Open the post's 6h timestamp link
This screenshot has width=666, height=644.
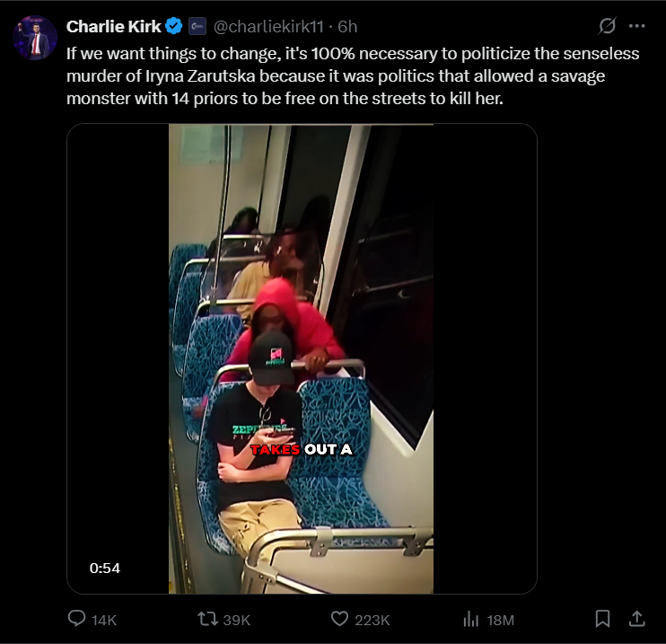(347, 27)
